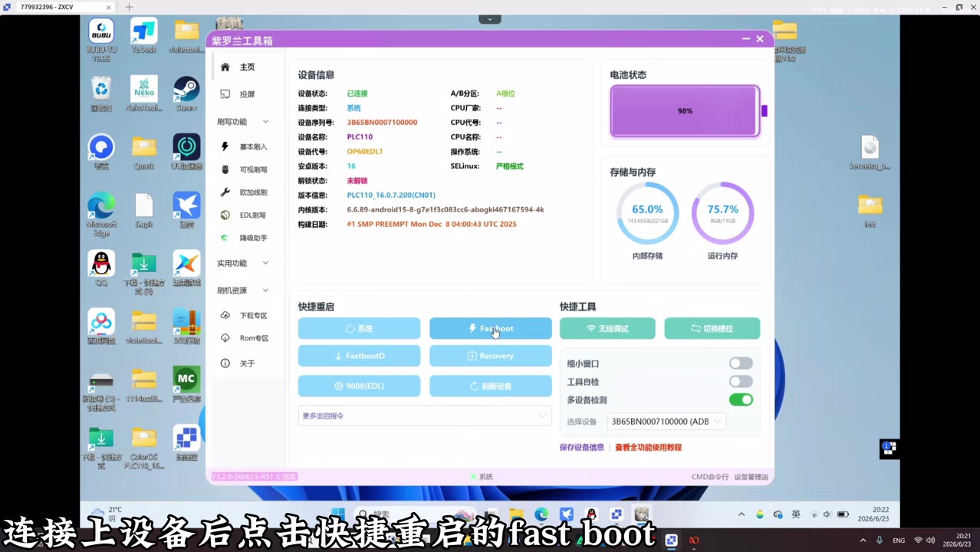
Task: Select the 779932396 - ZXCV tab
Action: 58,7
